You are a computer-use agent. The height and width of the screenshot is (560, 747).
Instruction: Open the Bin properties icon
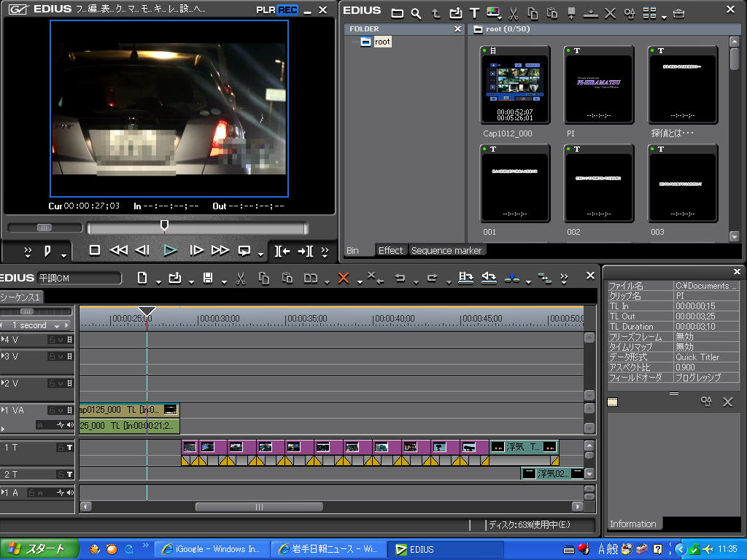[630, 13]
